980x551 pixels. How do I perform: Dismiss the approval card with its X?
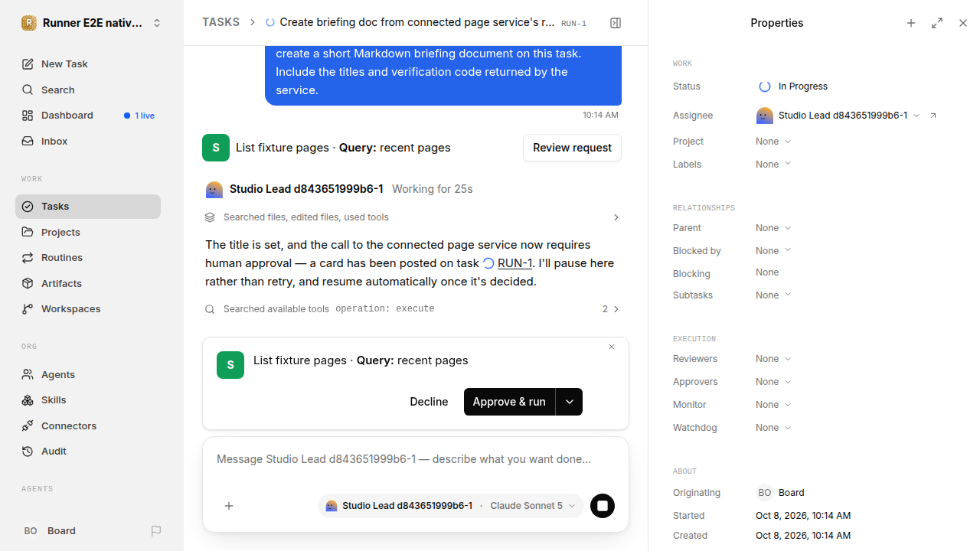tap(612, 347)
